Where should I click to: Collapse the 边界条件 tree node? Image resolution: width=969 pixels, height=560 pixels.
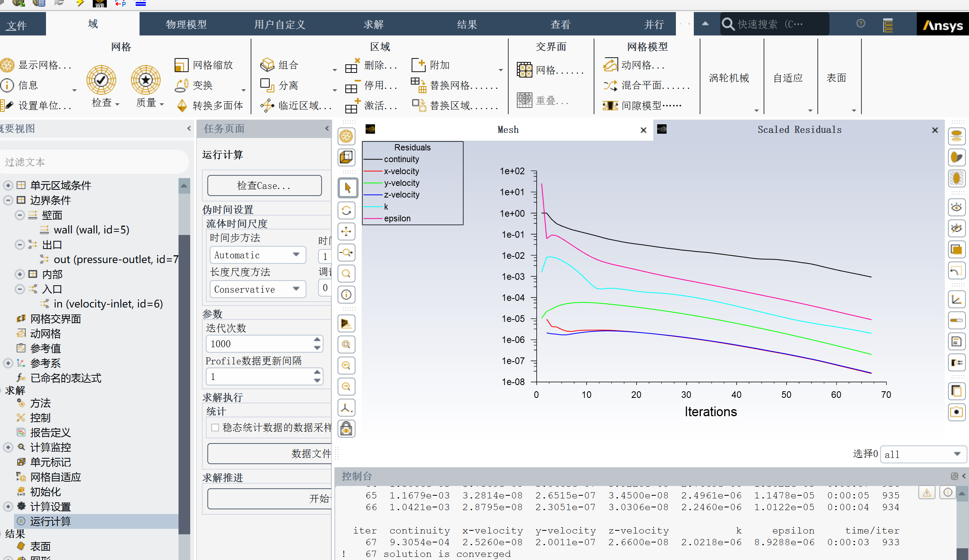point(8,200)
